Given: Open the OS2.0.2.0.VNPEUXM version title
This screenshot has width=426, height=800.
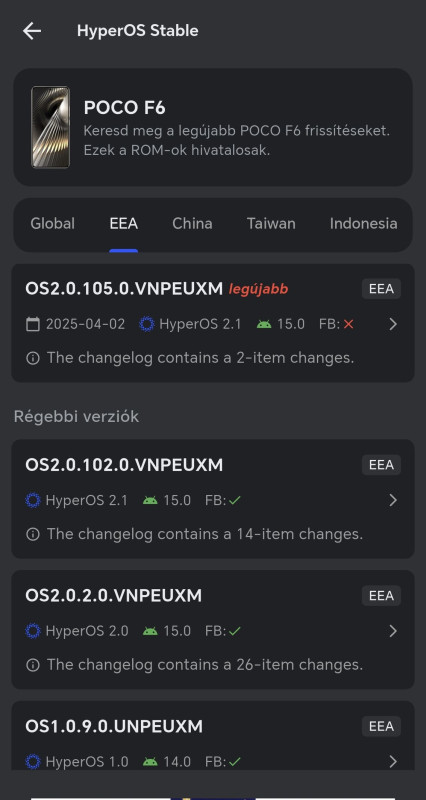Looking at the screenshot, I should (113, 595).
